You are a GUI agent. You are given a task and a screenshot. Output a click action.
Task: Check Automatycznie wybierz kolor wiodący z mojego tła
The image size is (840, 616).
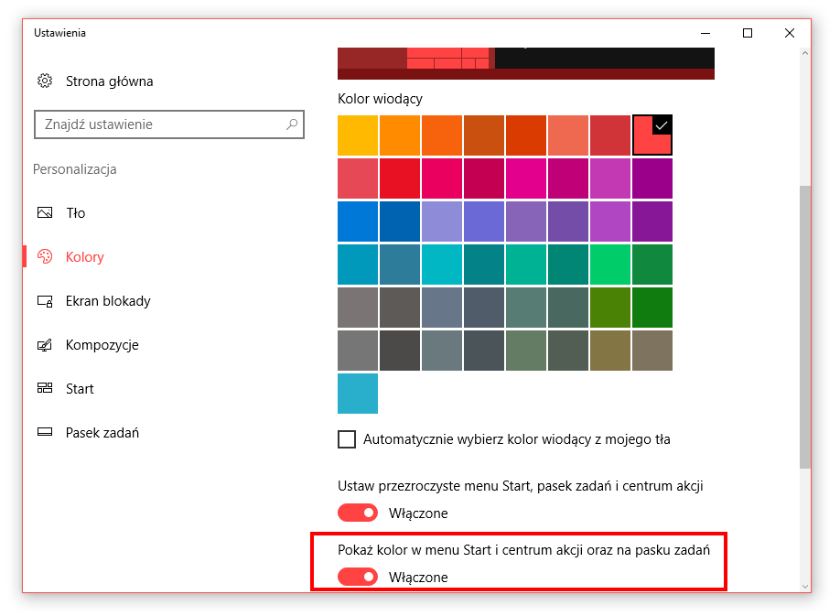coord(347,439)
